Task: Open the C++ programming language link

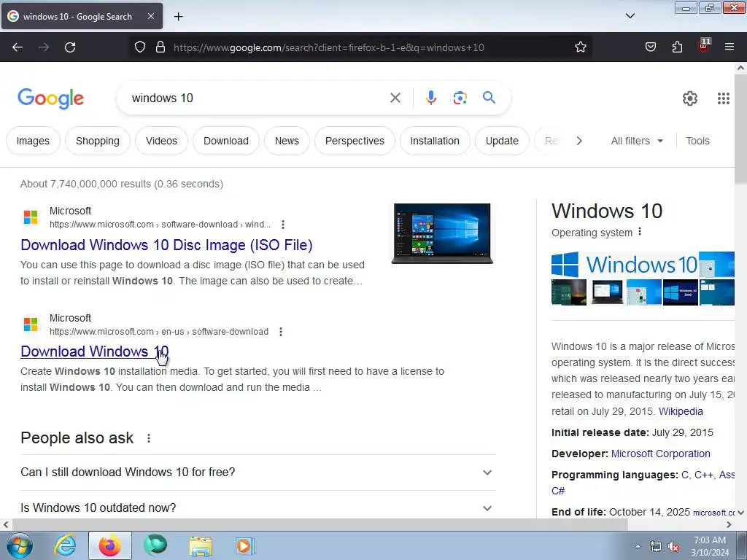Action: point(704,475)
